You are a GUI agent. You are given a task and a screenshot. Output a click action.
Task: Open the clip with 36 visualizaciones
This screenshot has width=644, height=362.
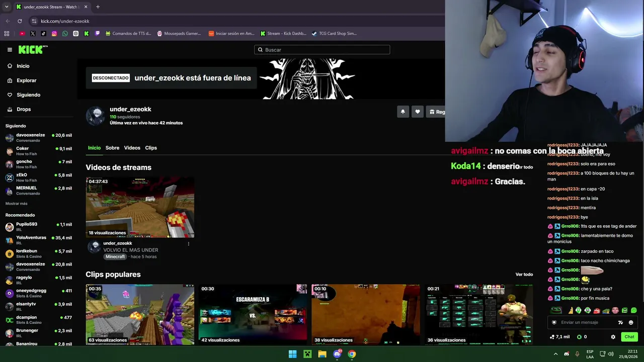point(478,315)
